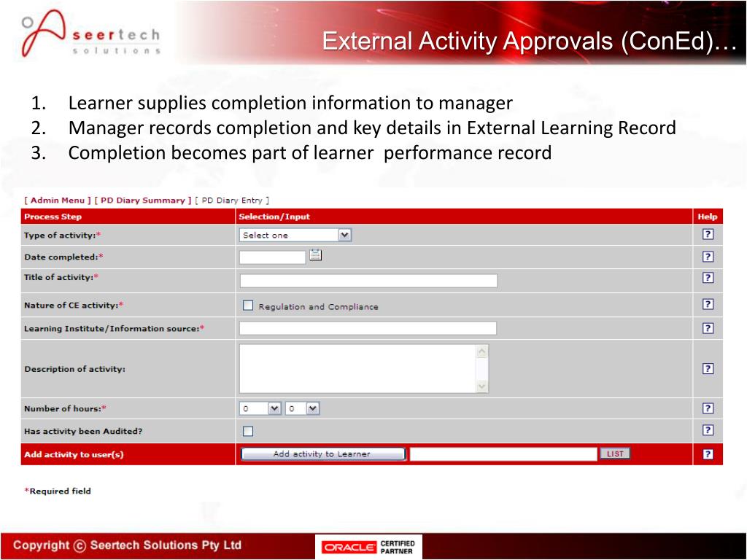Screen dimensions: 747x560
Task: Click the 'External Activity Approvals (ConEd)…' slide title
Action: pos(530,41)
